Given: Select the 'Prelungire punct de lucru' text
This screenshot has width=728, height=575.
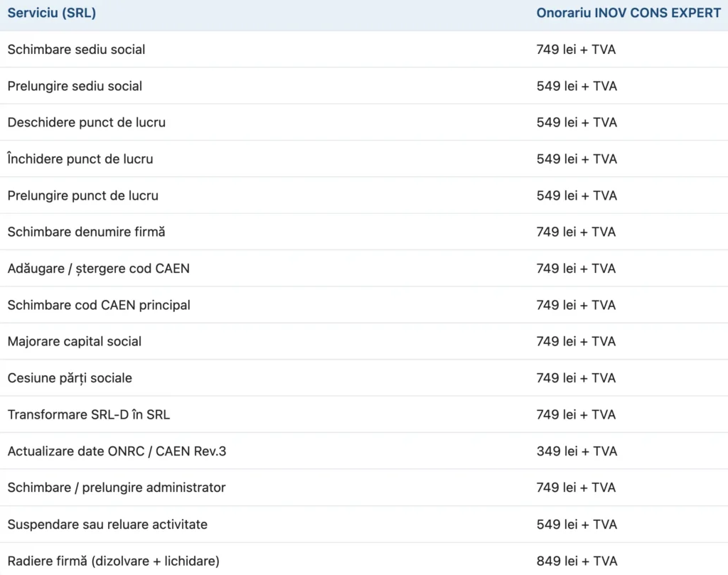Looking at the screenshot, I should pos(82,195).
